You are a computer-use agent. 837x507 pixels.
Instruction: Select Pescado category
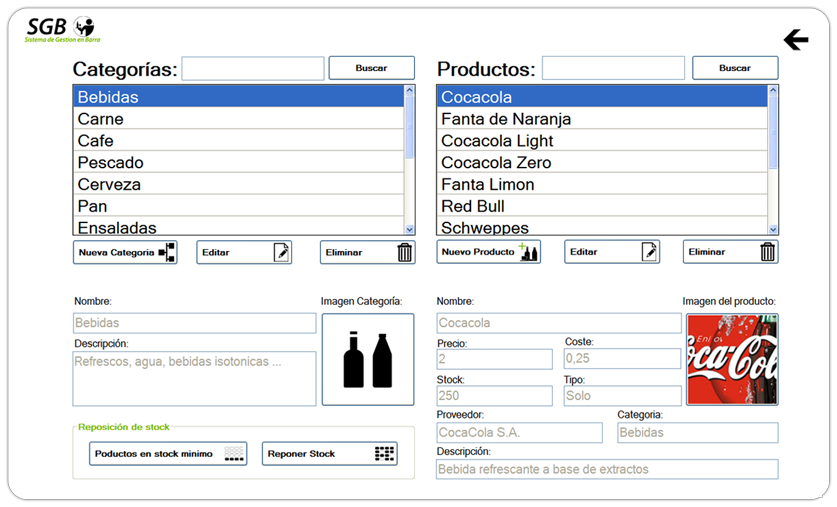coord(239,162)
